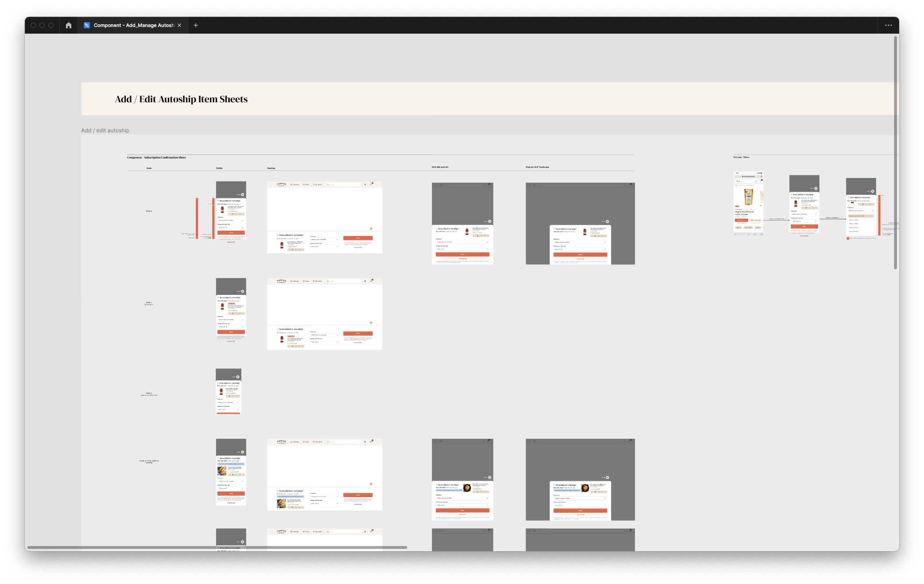Click the Close icon in first-row iPad Mini frame
This screenshot has width=924, height=584.
point(489,221)
